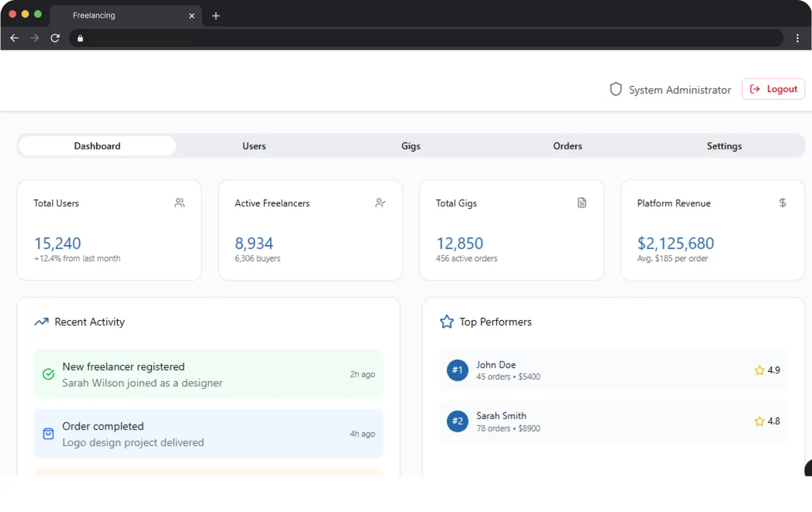Image resolution: width=812 pixels, height=512 pixels.
Task: Click the trending arrow icon beside Recent Activity
Action: (x=41, y=322)
